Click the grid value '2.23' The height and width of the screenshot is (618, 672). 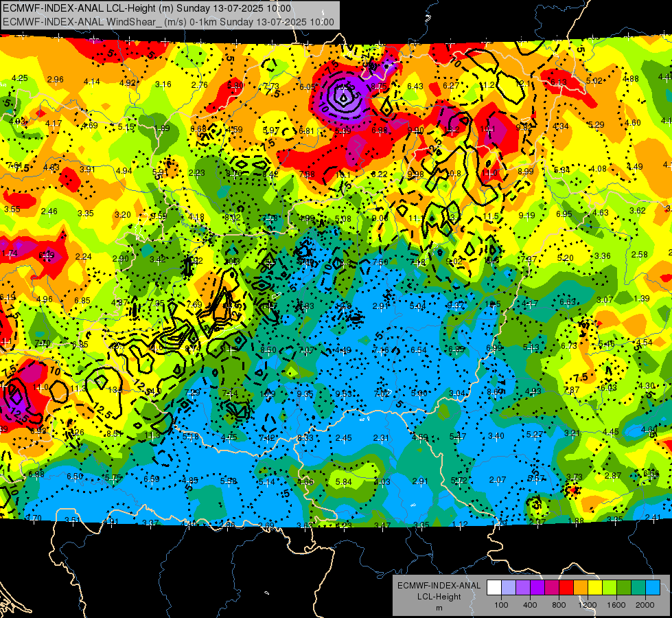click(x=197, y=172)
